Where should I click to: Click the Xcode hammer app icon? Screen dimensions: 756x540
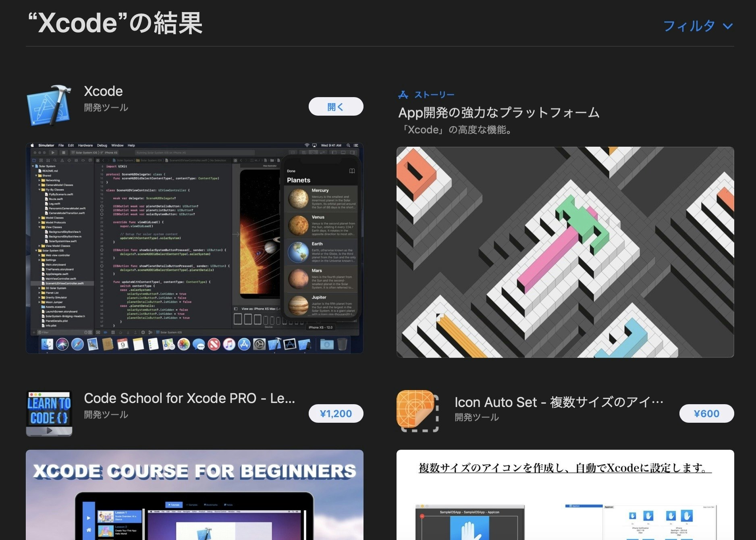[x=49, y=105]
